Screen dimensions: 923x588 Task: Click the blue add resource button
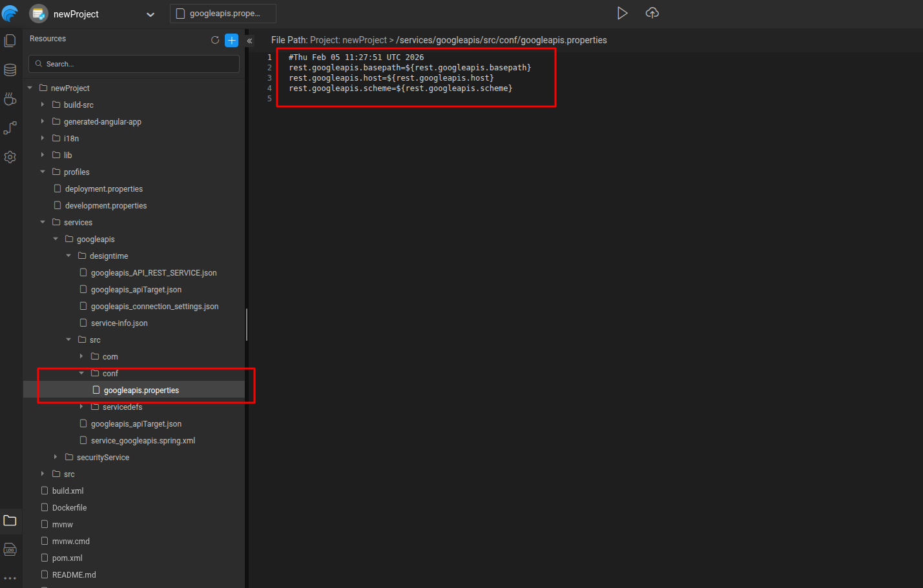point(231,41)
